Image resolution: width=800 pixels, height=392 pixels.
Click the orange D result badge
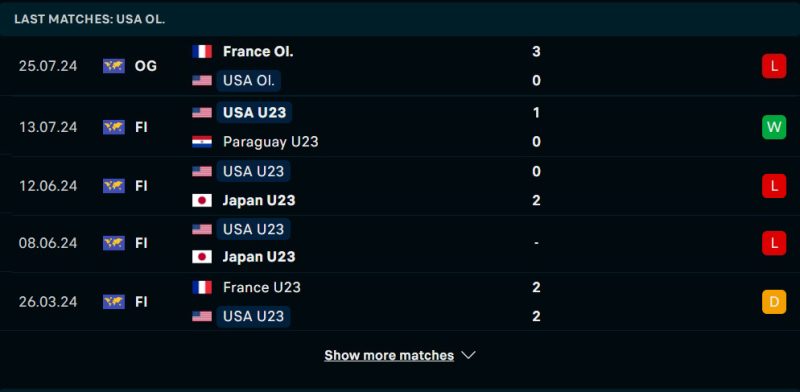(774, 302)
